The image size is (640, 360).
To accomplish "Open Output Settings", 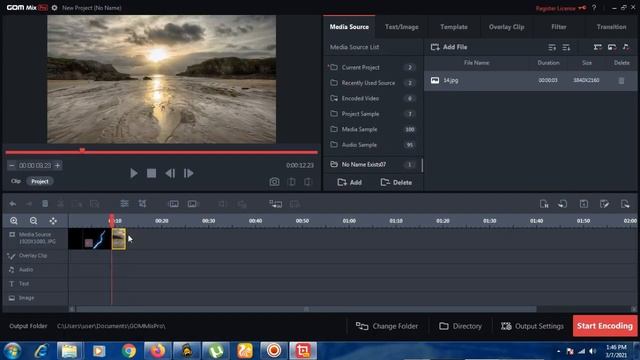I will pos(532,326).
